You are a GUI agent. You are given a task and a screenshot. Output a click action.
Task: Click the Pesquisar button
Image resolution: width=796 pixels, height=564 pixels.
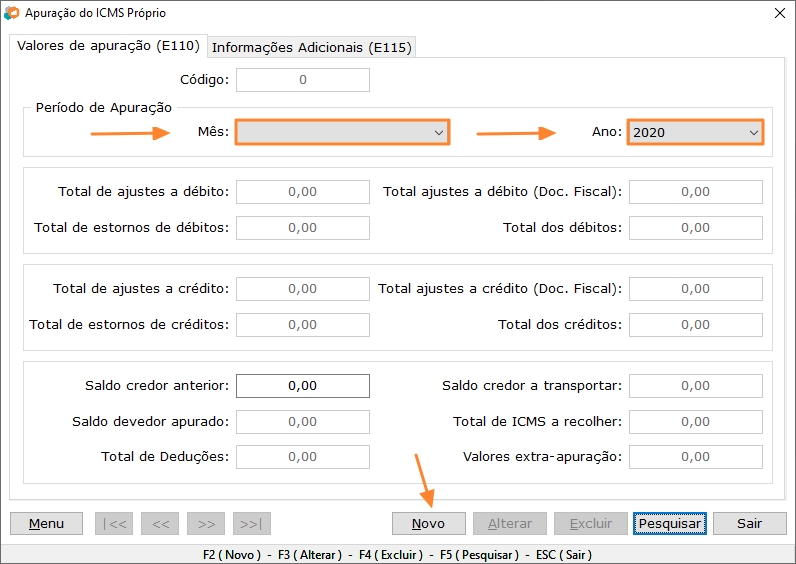tap(670, 523)
